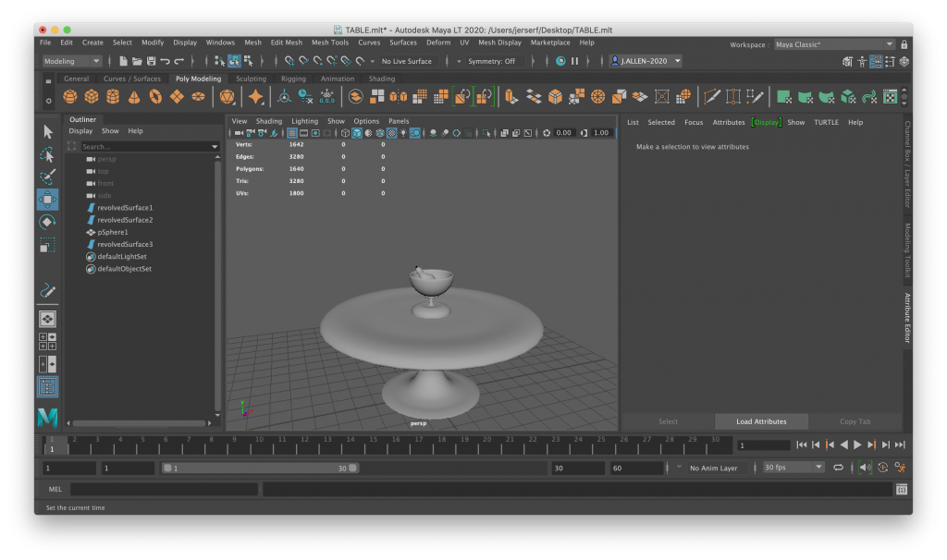Click the Load Attributes button

pos(761,421)
